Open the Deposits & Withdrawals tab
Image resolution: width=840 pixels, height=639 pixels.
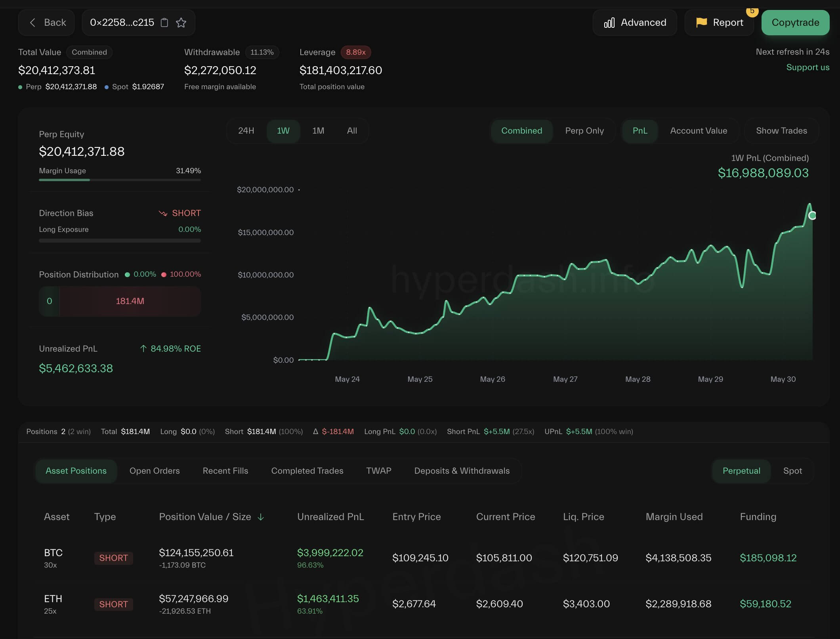pos(462,471)
